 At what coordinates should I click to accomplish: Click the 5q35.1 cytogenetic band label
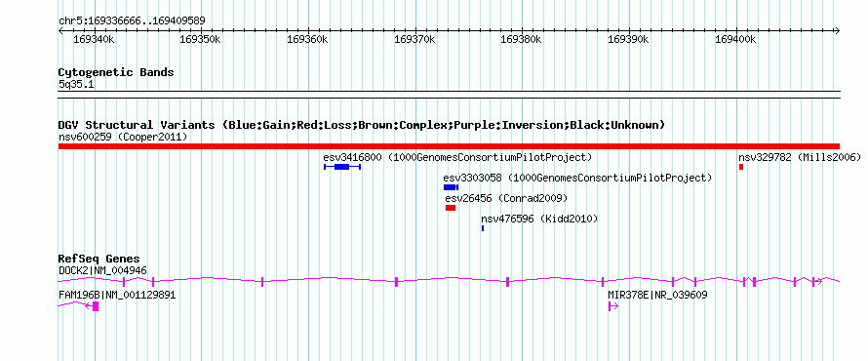76,84
